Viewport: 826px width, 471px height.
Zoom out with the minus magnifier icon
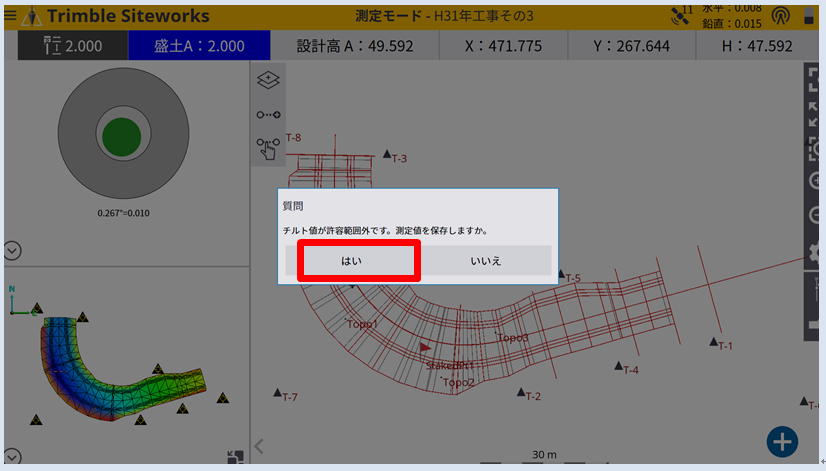point(817,217)
